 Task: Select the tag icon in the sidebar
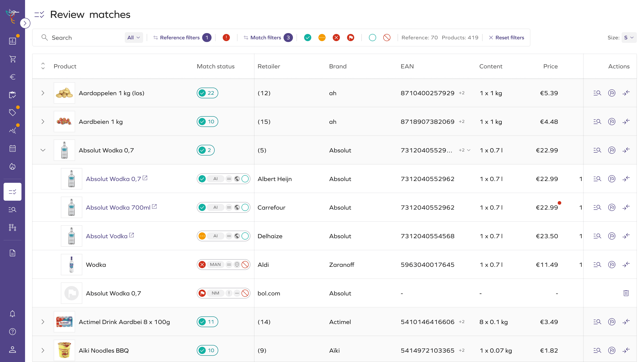pos(12,112)
